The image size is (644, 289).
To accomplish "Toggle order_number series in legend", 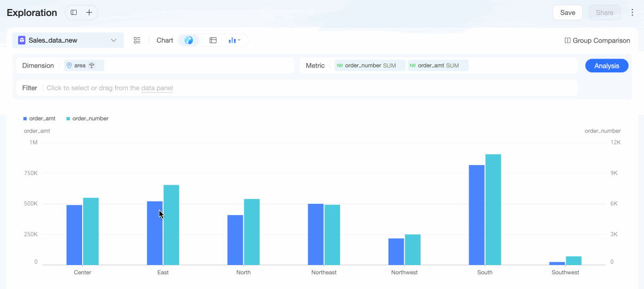I will (x=87, y=119).
